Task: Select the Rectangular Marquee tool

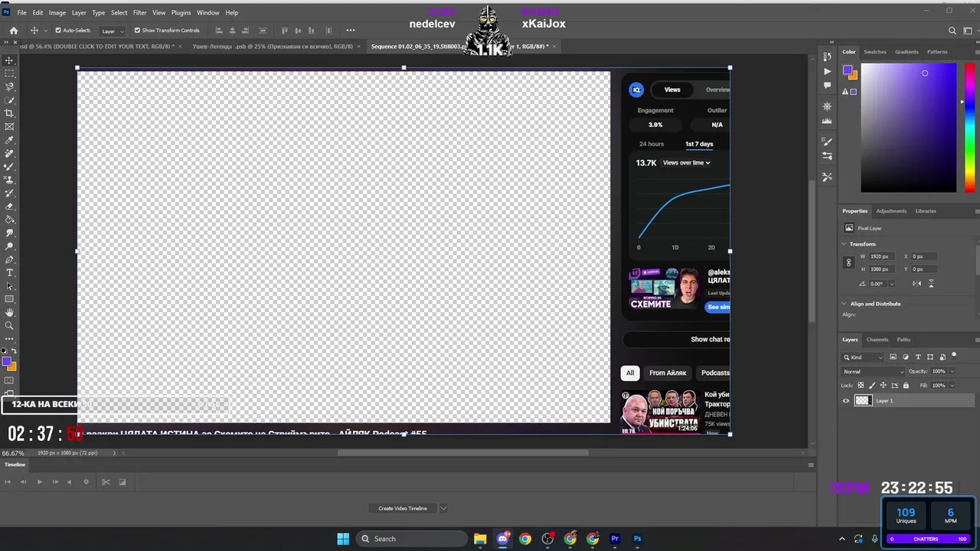Action: [9, 73]
